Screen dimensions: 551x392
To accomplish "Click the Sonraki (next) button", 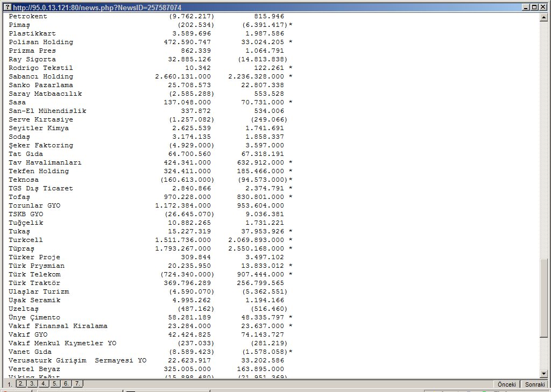I will (535, 384).
